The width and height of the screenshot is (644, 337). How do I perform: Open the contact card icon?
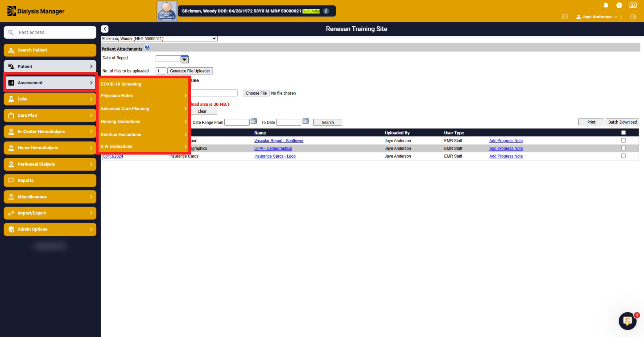[633, 5]
